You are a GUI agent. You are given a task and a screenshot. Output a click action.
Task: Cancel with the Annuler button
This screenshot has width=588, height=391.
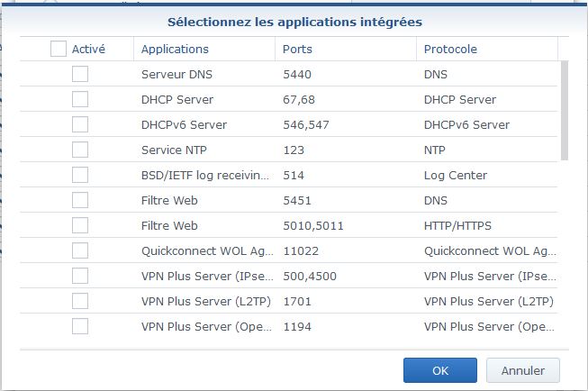(x=523, y=370)
